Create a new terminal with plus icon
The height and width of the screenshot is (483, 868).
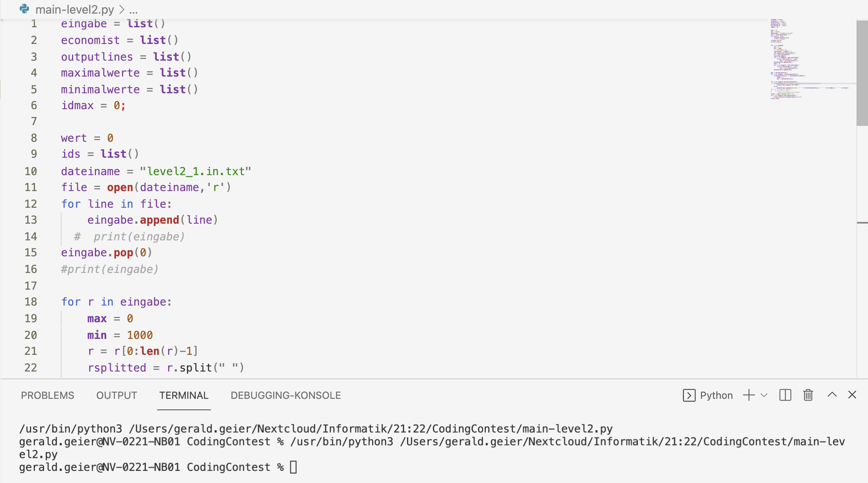[x=749, y=395]
